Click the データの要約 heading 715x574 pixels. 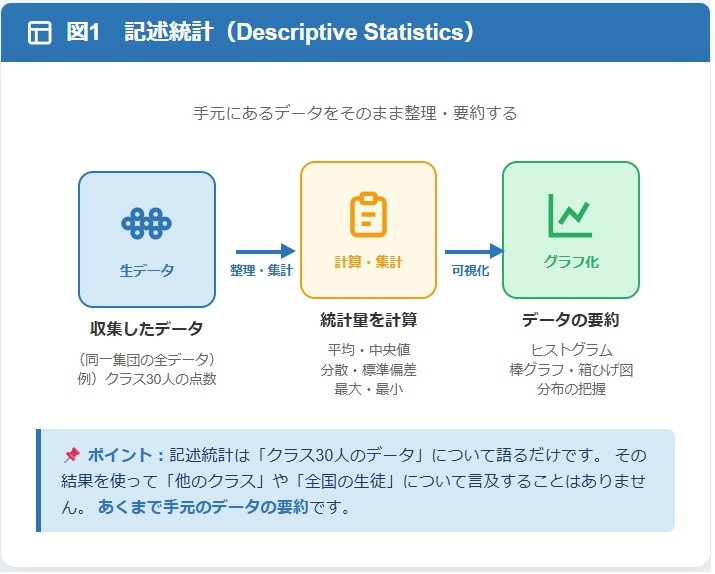[570, 320]
